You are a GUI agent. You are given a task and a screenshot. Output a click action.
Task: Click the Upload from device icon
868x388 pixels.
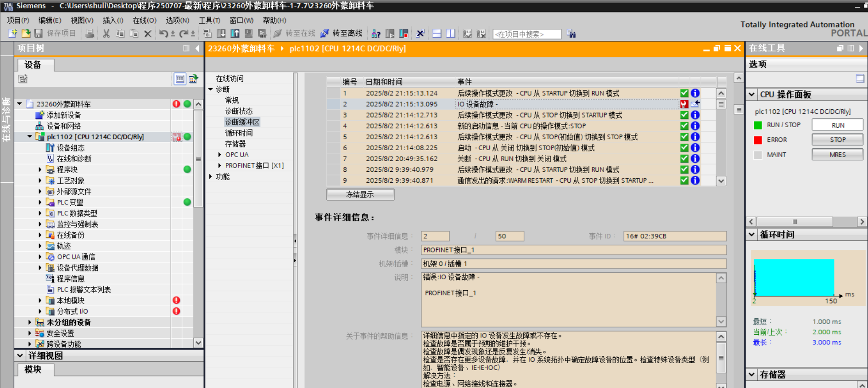pyautogui.click(x=235, y=34)
